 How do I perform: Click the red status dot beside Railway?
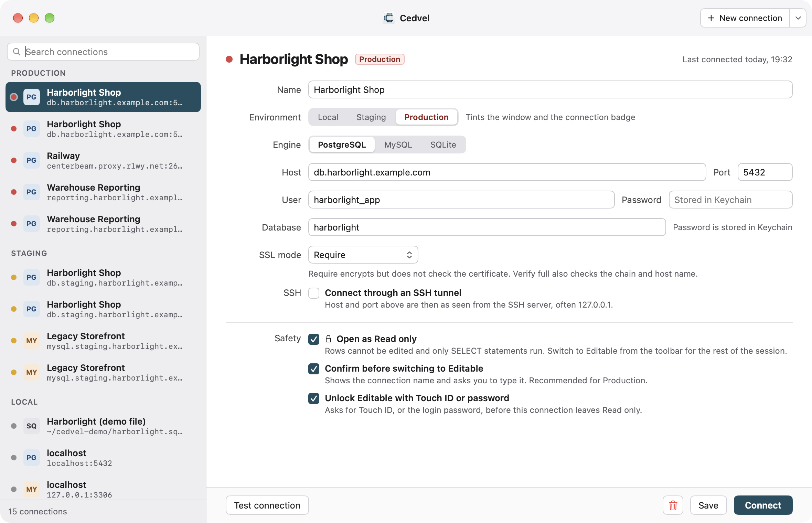click(x=14, y=160)
